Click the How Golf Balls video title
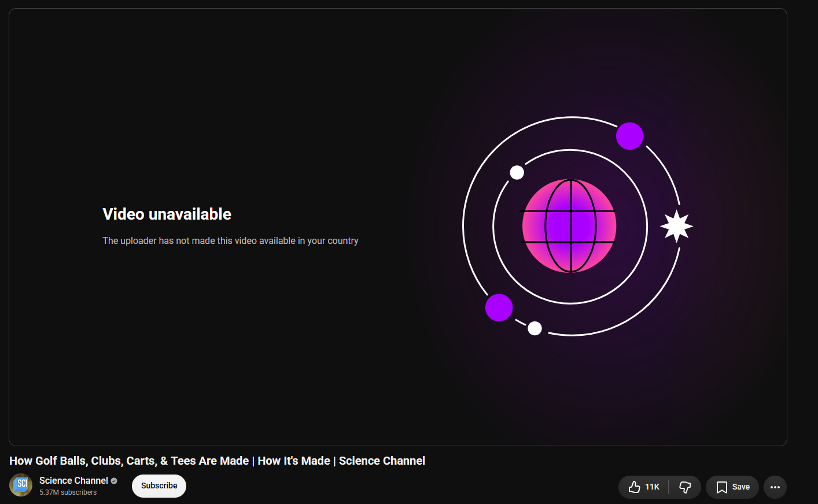 [x=217, y=461]
